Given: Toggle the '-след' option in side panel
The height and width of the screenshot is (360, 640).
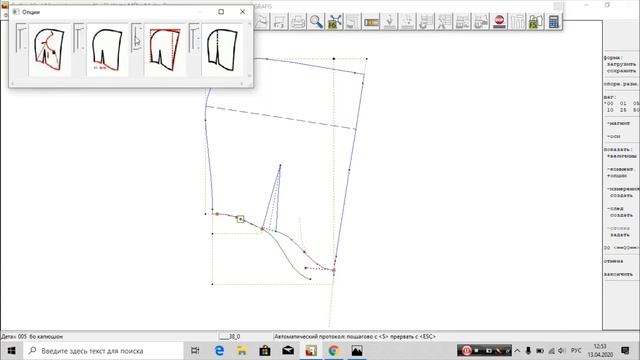Looking at the screenshot, I should (x=615, y=209).
